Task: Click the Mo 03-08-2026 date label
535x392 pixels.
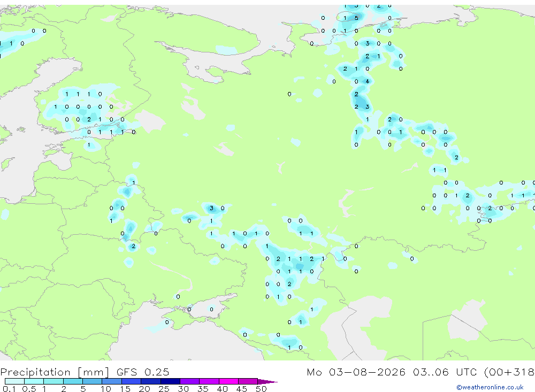Action: pos(356,372)
